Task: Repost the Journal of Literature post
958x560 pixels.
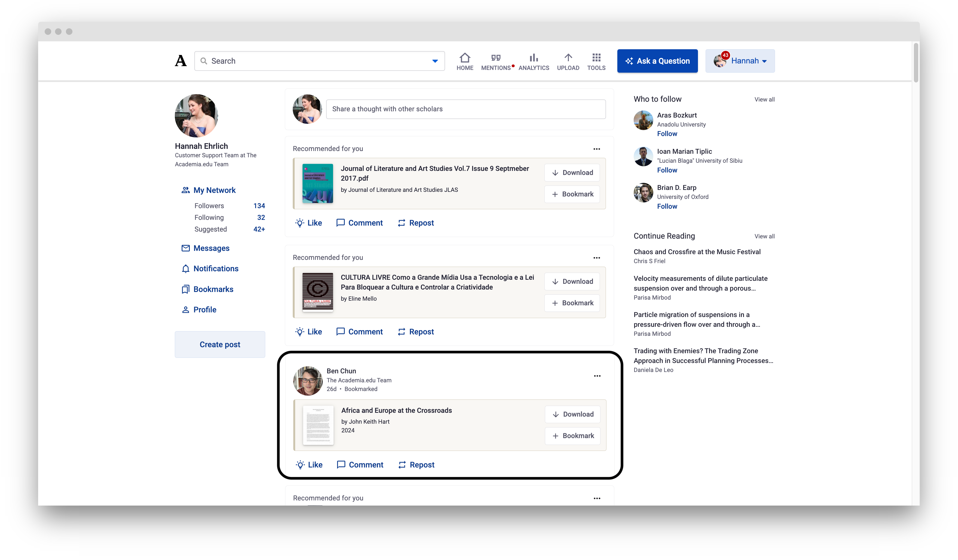Action: tap(416, 223)
